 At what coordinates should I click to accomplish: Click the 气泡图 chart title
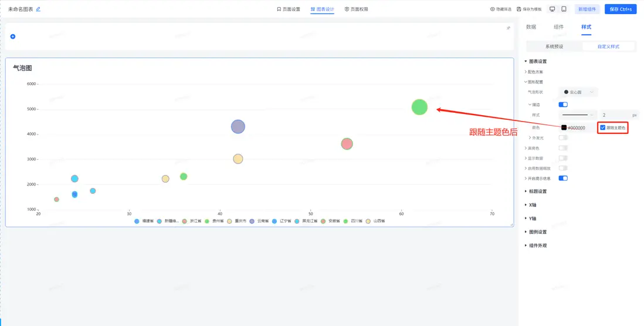click(x=23, y=68)
